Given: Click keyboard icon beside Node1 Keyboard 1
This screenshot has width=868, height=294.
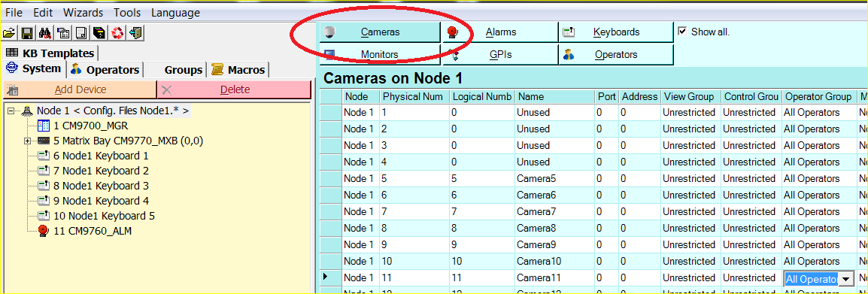Looking at the screenshot, I should click(x=44, y=156).
